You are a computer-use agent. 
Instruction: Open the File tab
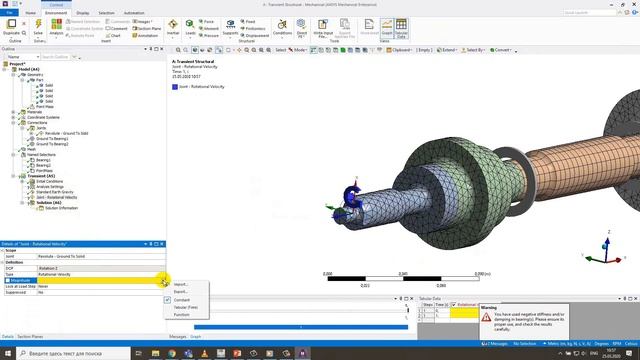9,13
